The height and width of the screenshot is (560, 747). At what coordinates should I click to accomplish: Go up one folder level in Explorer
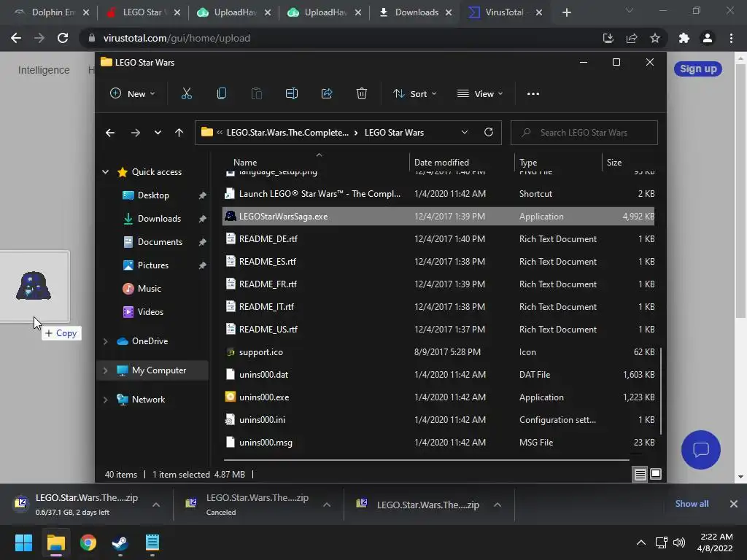(179, 133)
